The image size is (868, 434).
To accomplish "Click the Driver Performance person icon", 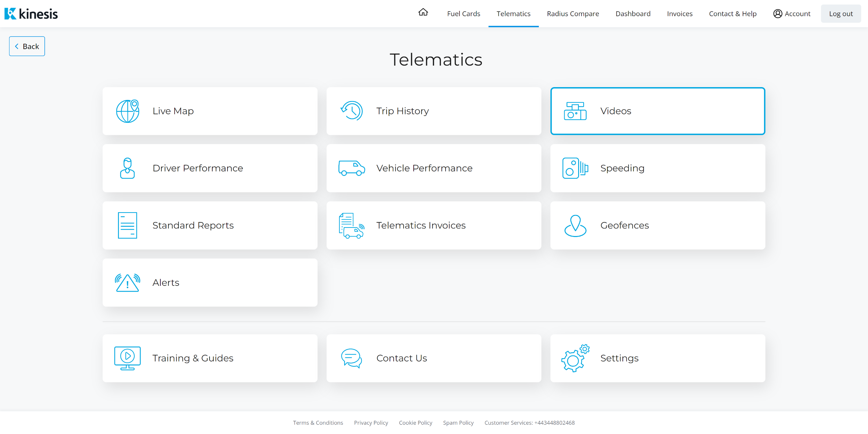I will [127, 168].
